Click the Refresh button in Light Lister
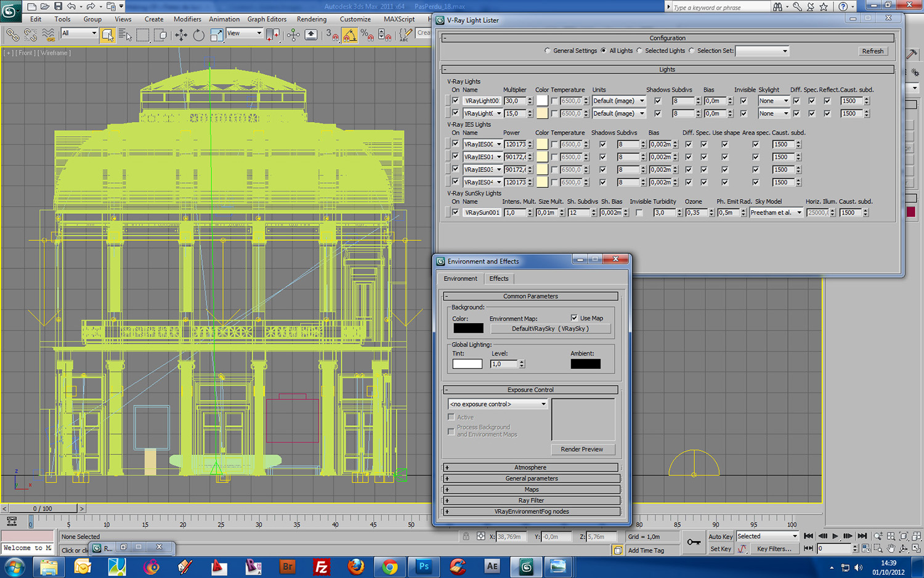The image size is (924, 578). 872,51
